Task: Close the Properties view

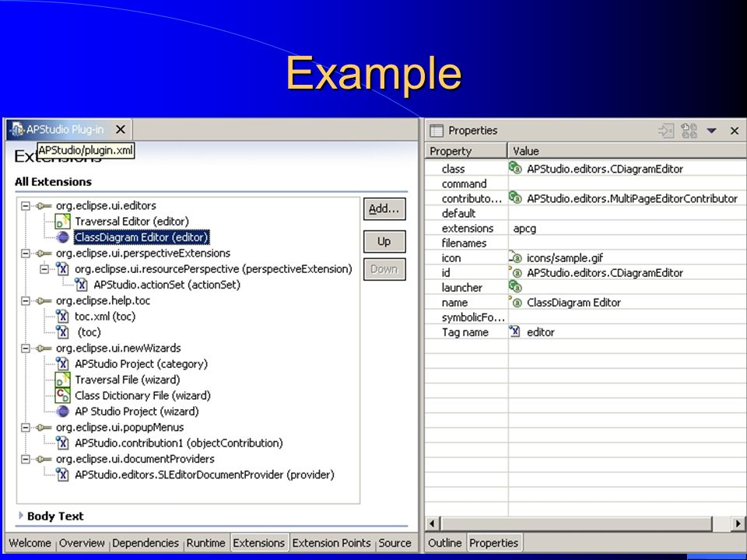Action: pos(734,131)
